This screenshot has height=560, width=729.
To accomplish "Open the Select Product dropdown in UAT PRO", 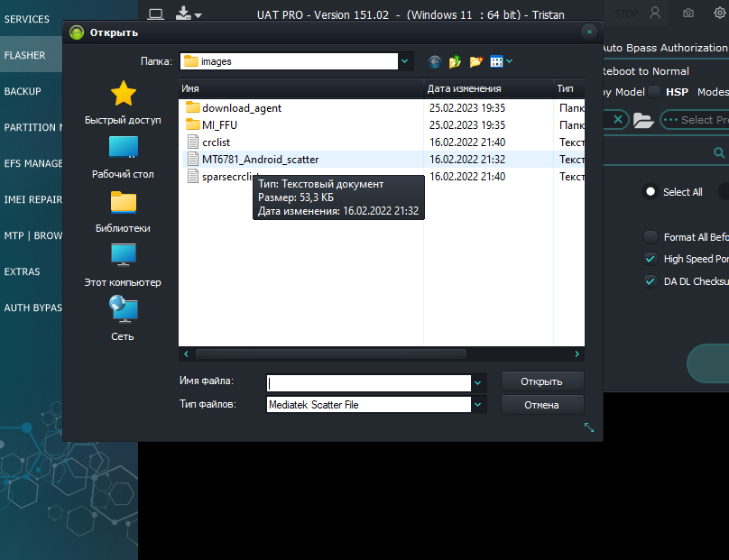I will tap(695, 120).
